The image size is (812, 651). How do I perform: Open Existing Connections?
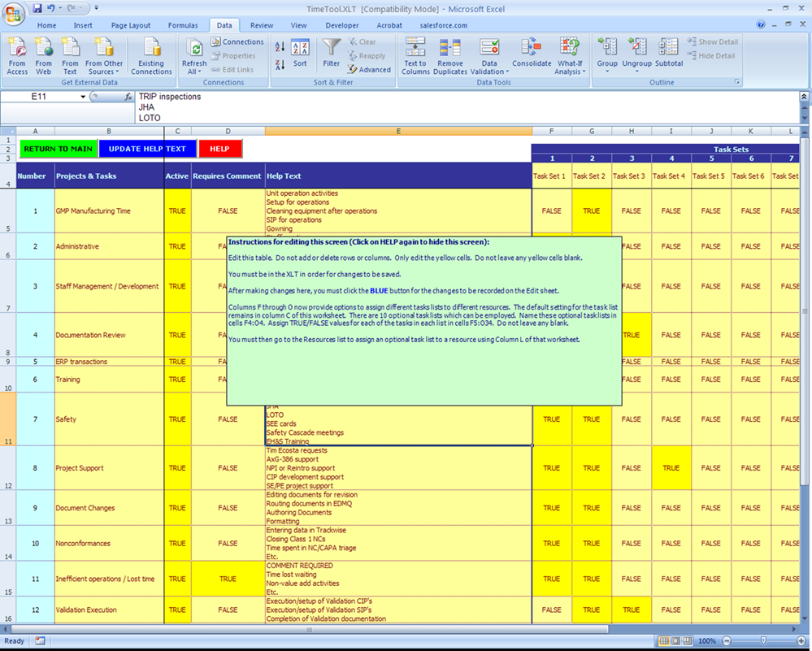tap(151, 56)
